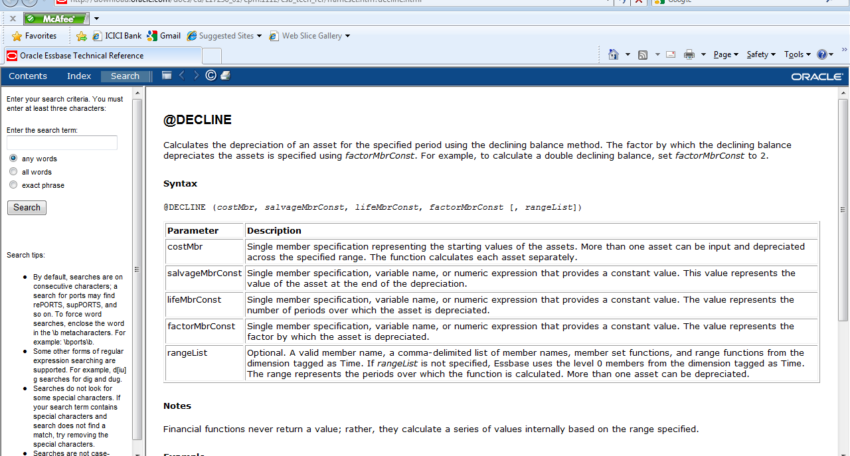Select the 'exact phrase' radio button
Image resolution: width=850 pixels, height=456 pixels.
13,185
